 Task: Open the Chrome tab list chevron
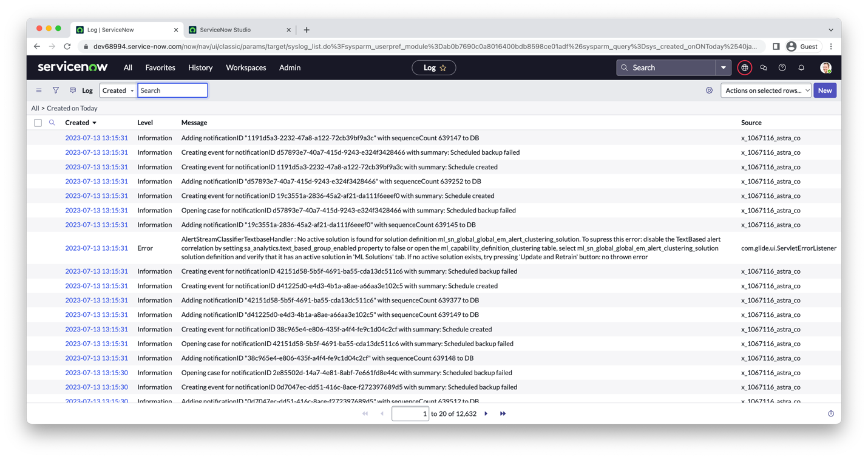coord(831,30)
